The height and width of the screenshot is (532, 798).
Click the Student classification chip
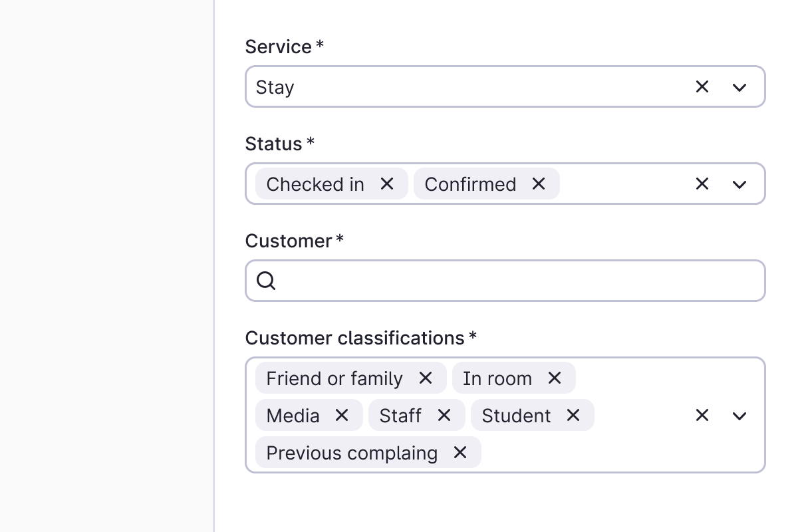516,416
